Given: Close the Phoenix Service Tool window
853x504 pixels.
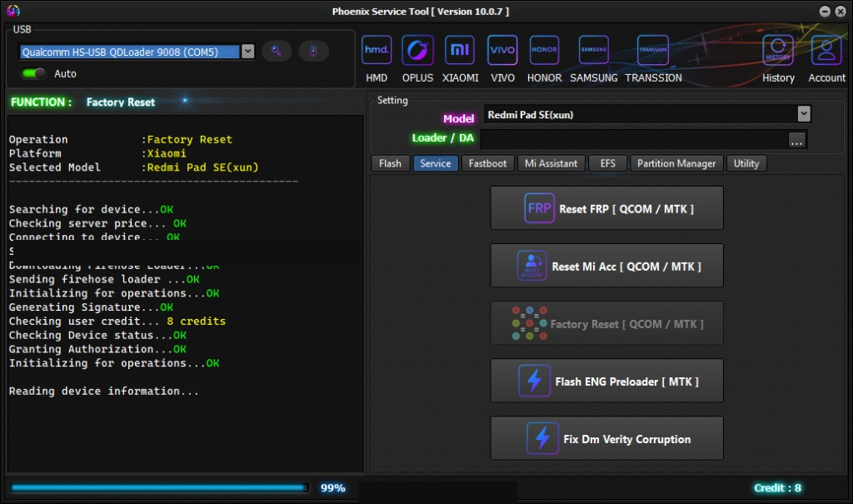Looking at the screenshot, I should [x=840, y=12].
